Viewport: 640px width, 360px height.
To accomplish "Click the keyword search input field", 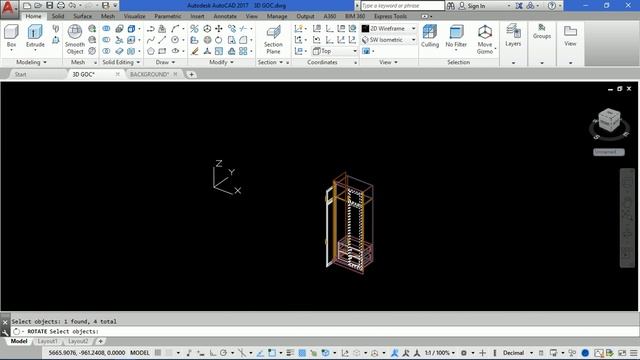I will click(402, 5).
